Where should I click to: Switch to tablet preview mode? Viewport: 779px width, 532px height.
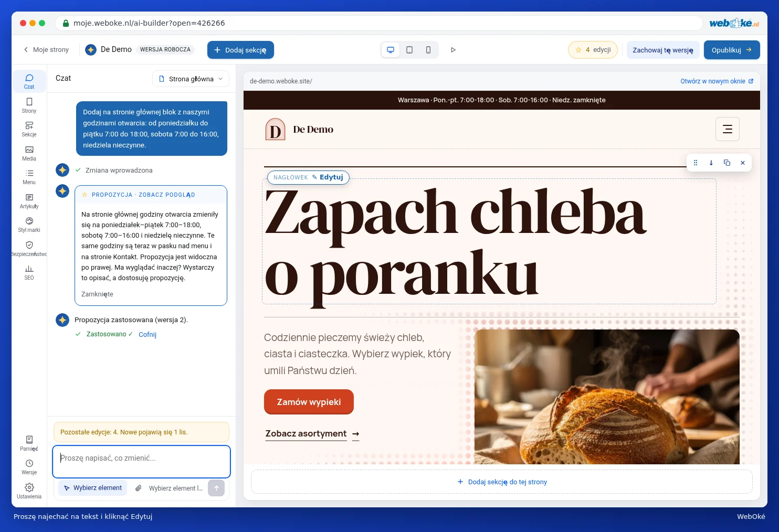[x=409, y=50]
